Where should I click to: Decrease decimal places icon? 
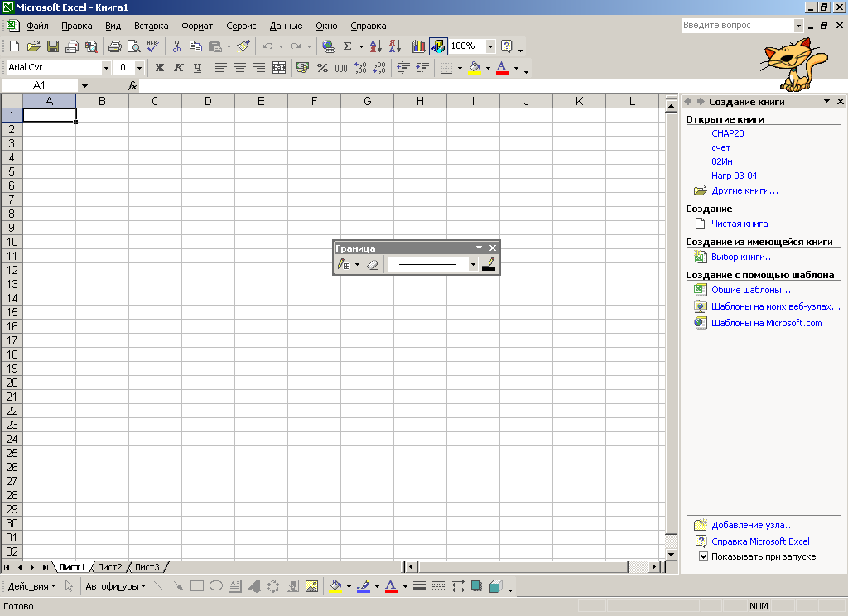pos(379,68)
